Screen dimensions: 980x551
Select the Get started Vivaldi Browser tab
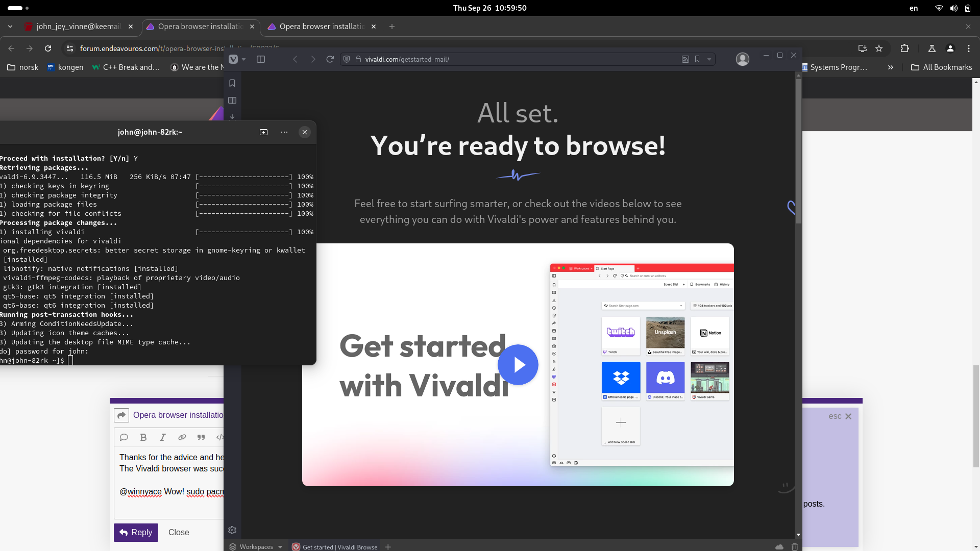point(335,546)
